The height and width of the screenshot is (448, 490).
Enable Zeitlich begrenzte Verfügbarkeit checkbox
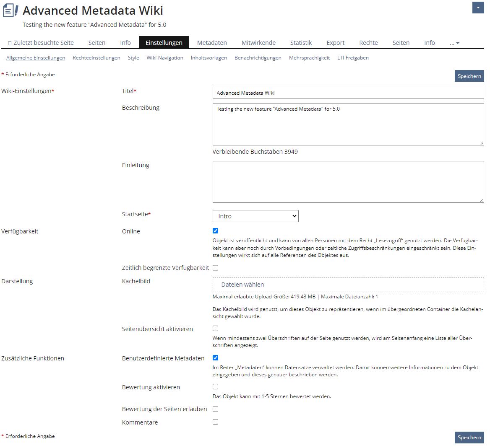coord(216,268)
